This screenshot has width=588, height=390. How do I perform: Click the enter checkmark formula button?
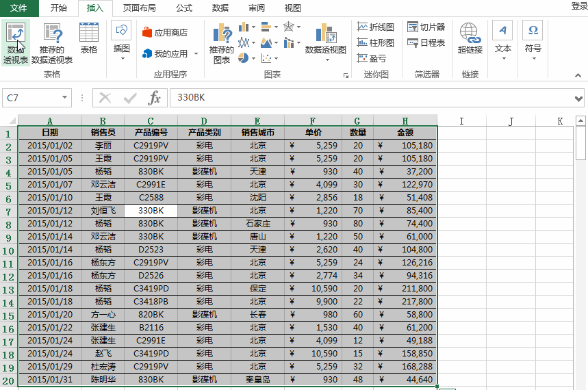tap(130, 99)
